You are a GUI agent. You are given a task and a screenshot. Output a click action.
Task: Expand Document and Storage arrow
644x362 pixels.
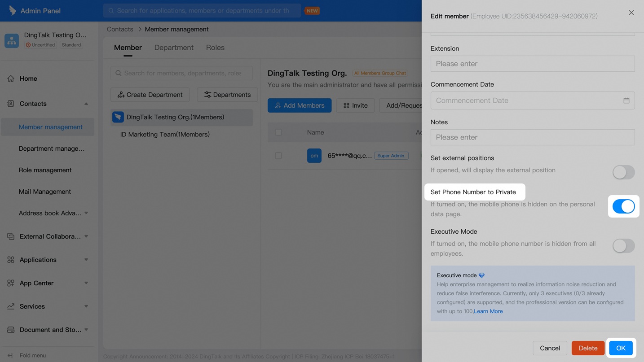[86, 330]
